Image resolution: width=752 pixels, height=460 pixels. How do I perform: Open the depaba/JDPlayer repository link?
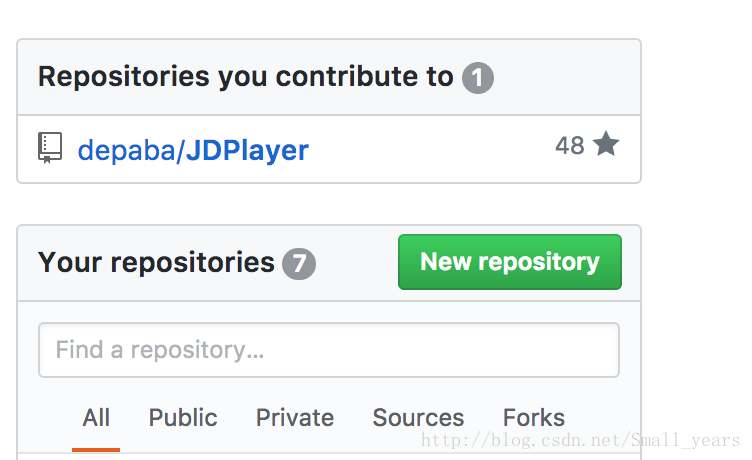[x=193, y=151]
